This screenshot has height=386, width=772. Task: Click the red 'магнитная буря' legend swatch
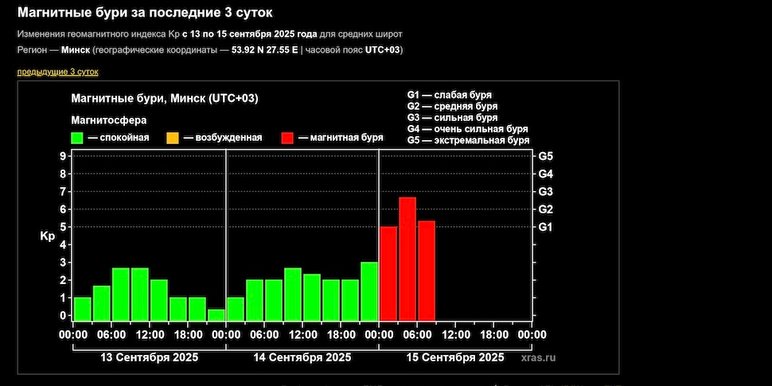pos(288,138)
